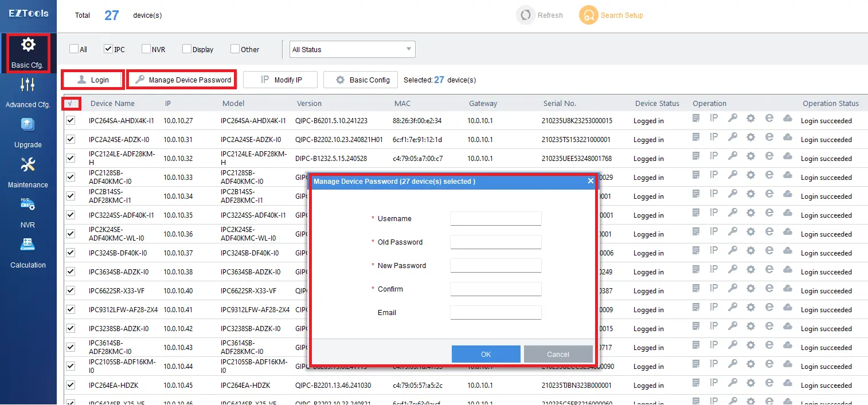Select the IP cell 10.0.10.41
868x405 pixels.
(x=178, y=310)
